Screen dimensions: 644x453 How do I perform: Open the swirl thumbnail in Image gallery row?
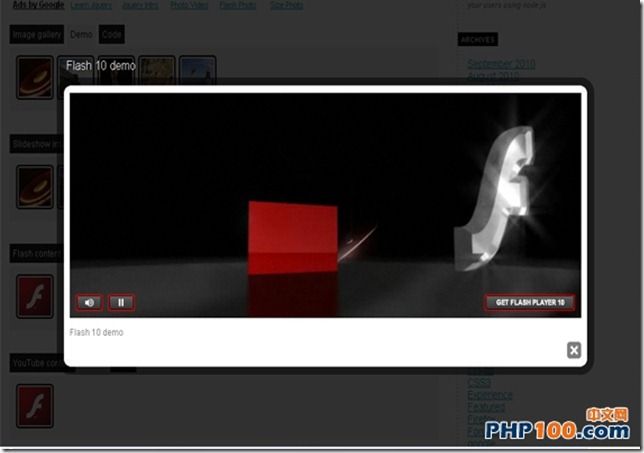click(35, 78)
